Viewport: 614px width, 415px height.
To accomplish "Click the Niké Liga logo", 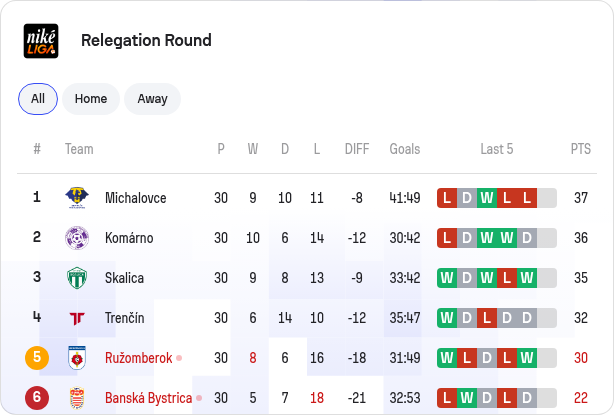I will [41, 41].
